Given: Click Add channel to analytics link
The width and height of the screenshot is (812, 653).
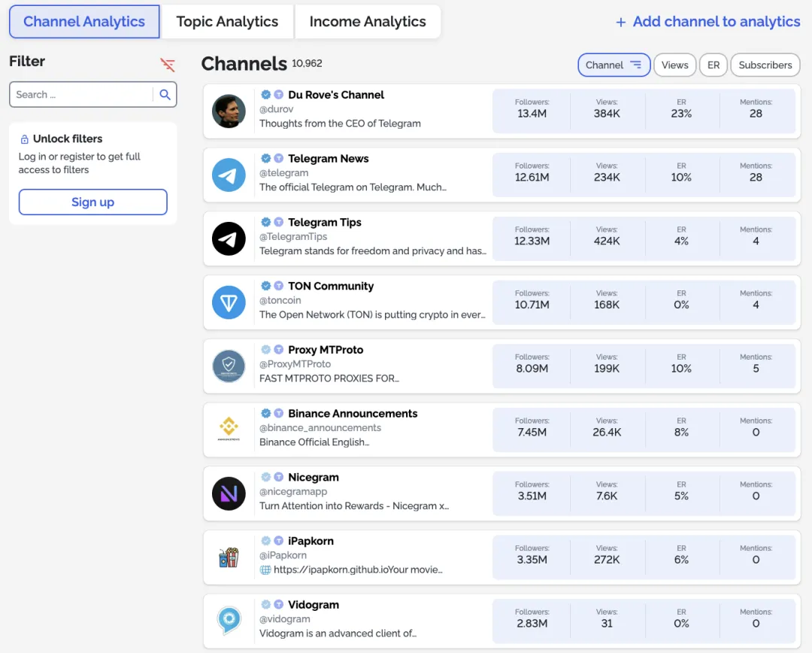Looking at the screenshot, I should (708, 21).
